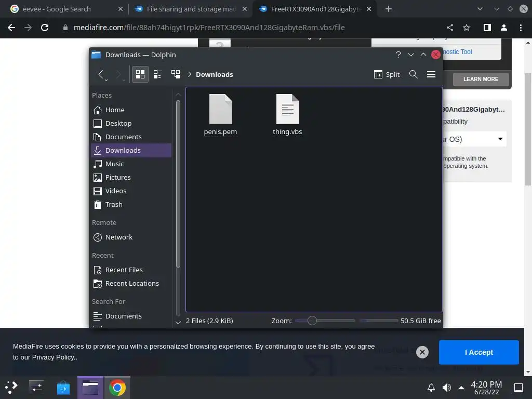Bookmark this page with star icon
This screenshot has width=532, height=399.
[467, 28]
